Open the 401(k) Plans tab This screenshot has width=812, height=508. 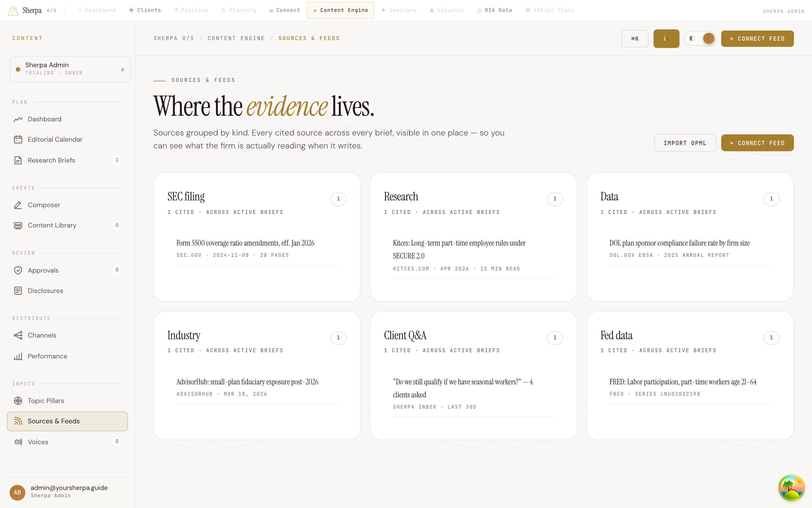(x=550, y=10)
